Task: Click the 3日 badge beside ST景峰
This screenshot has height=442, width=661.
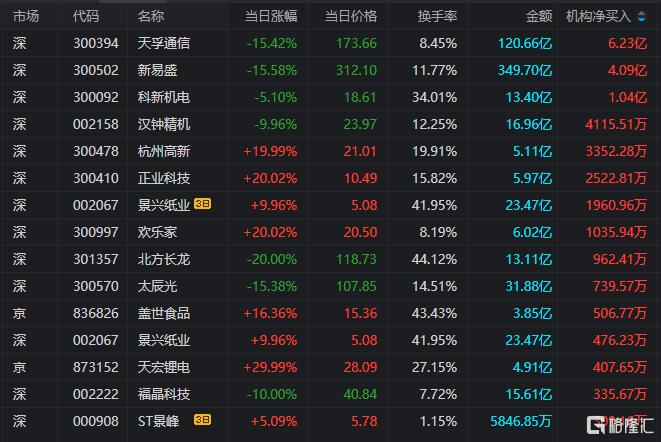Action: coord(202,420)
